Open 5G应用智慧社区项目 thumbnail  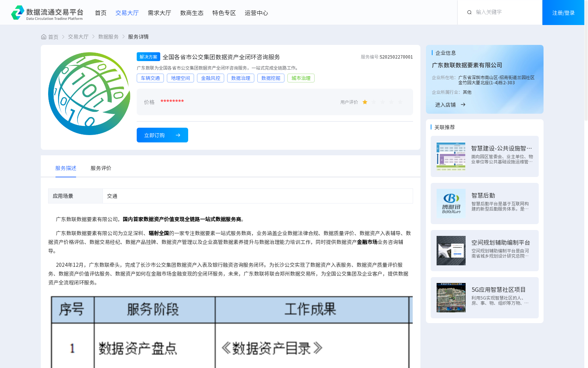point(451,298)
